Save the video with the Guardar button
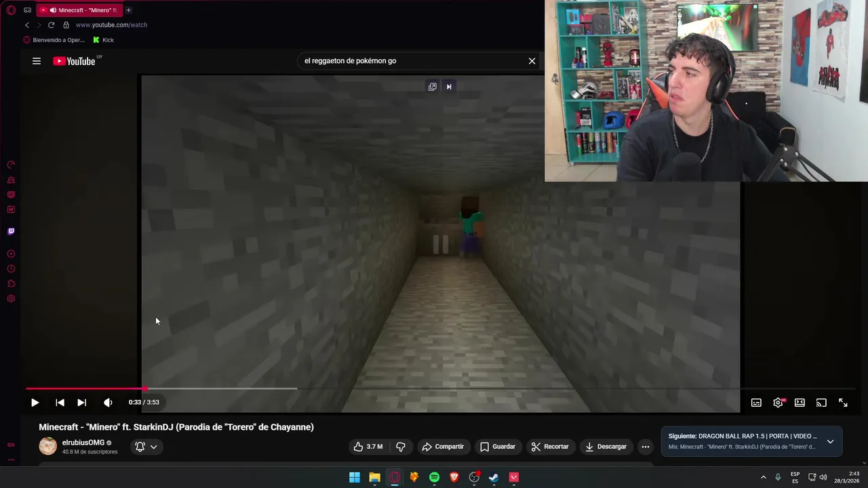 [498, 447]
